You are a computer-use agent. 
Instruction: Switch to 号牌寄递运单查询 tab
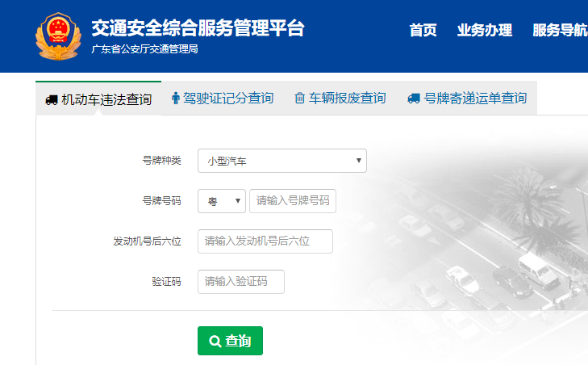coord(467,99)
